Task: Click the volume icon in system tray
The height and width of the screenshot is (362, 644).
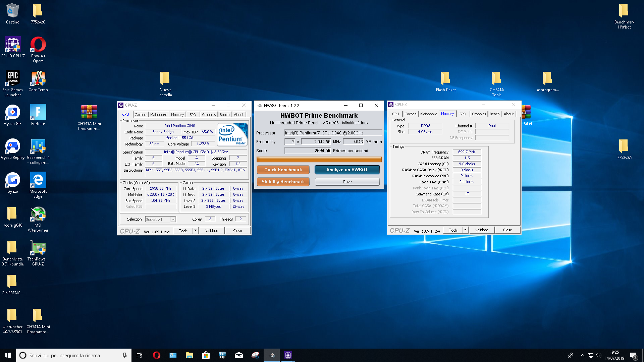Action: (x=598, y=355)
